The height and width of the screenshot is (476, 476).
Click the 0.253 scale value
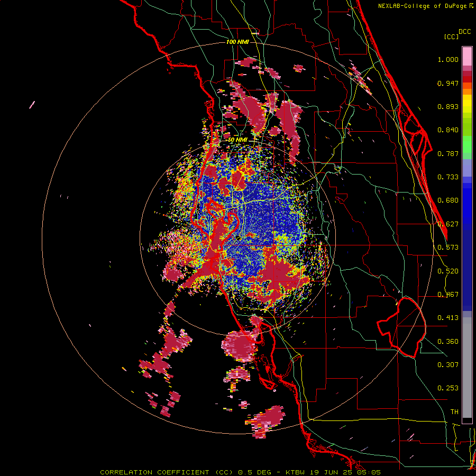click(x=448, y=388)
